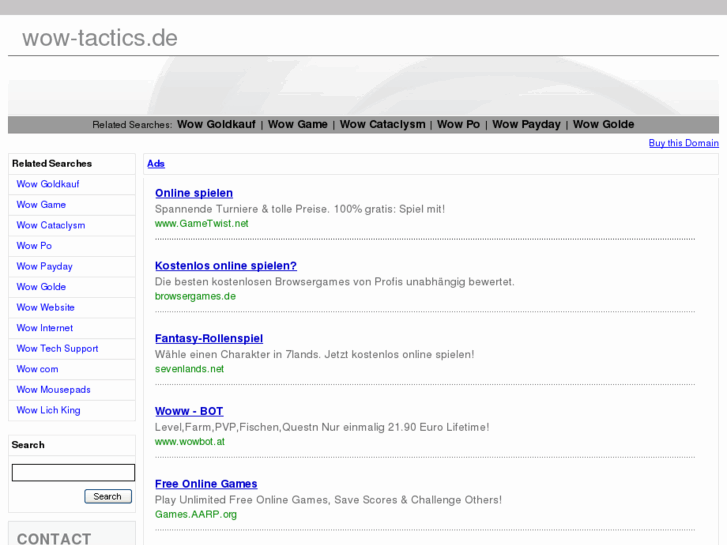Click the Play Unlimited Free Online Games text

(328, 500)
